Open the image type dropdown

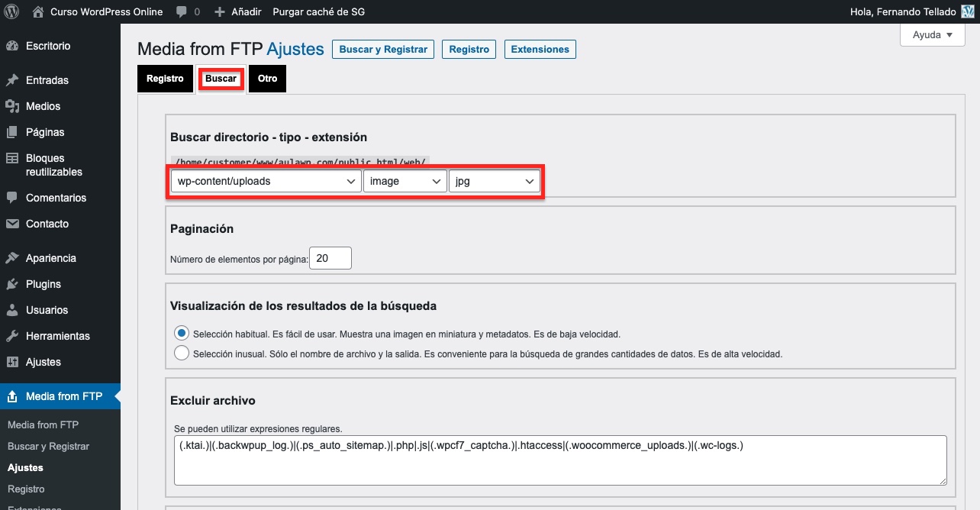(x=405, y=181)
